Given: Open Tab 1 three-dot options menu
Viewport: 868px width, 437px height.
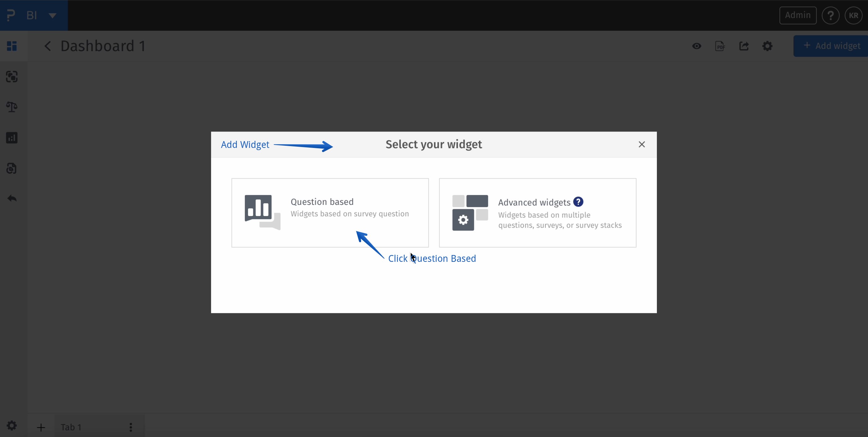Looking at the screenshot, I should click(x=131, y=427).
